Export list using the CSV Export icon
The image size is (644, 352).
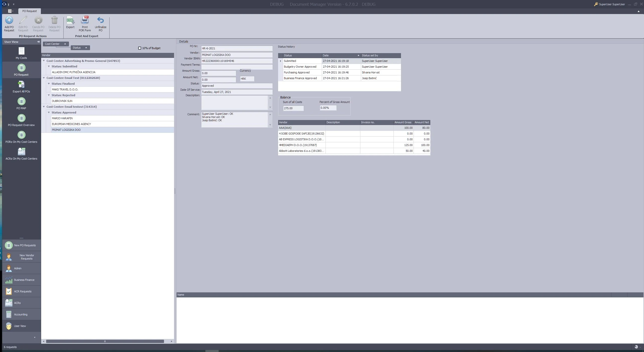70,20
